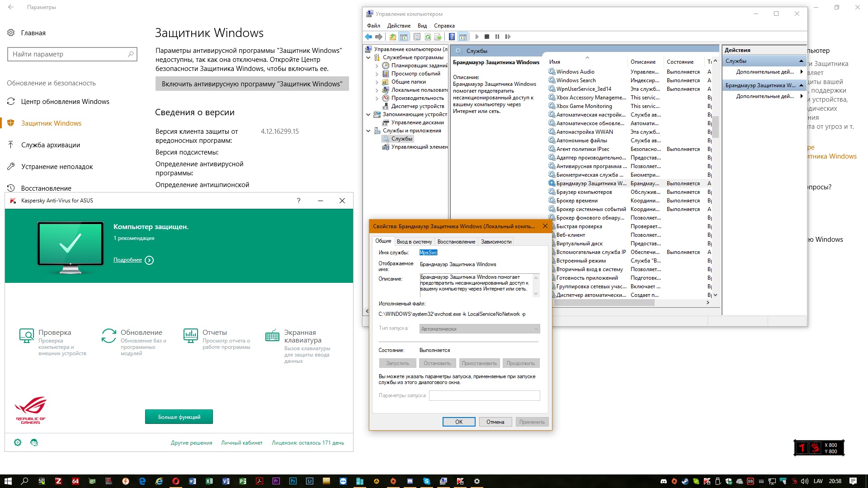Viewport: 868px width, 488px height.
Task: Click Включить антивирусную программу Защитник Windows button
Action: point(252,84)
